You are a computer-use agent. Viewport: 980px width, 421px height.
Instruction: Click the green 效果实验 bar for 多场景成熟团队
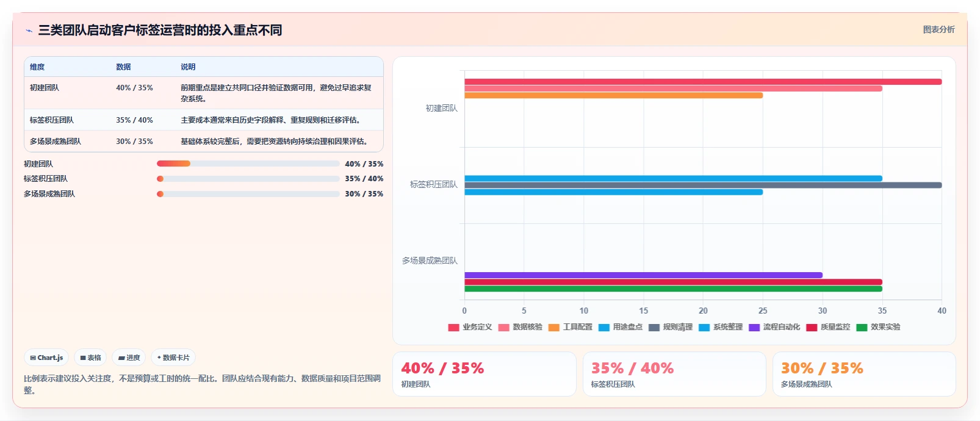[x=673, y=289]
